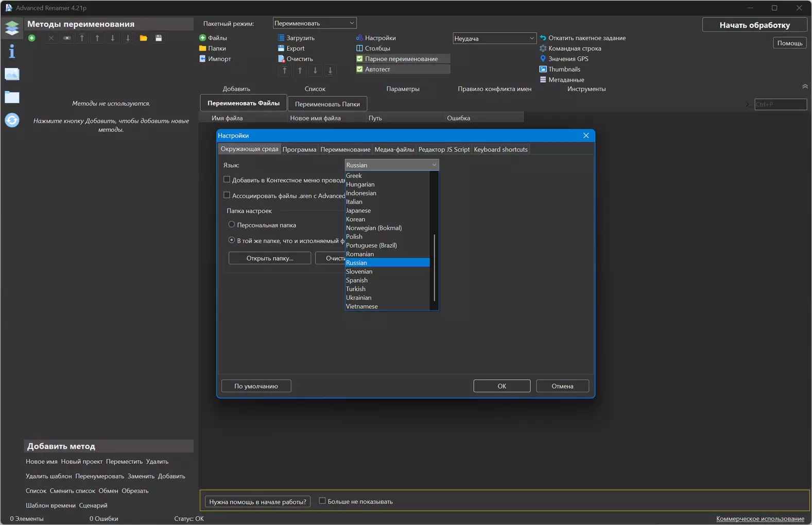Click the blue refresh sidebar icon
Image resolution: width=812 pixels, height=525 pixels.
point(12,120)
